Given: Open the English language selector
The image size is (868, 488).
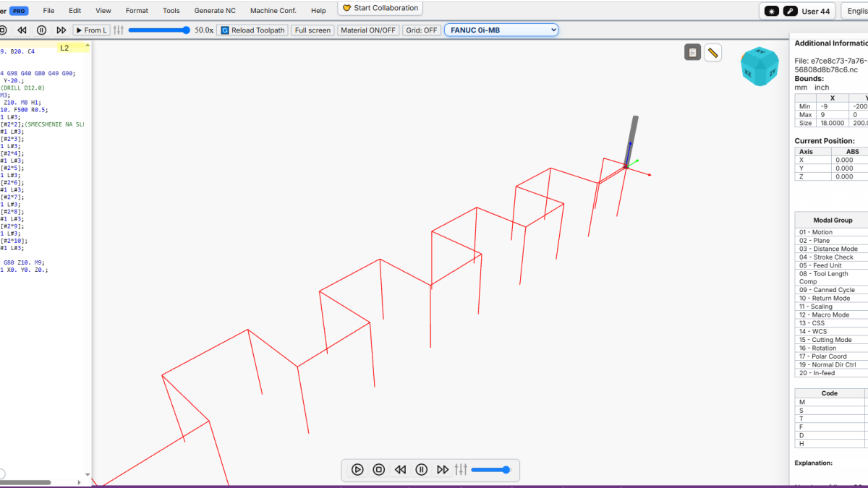Looking at the screenshot, I should [855, 12].
